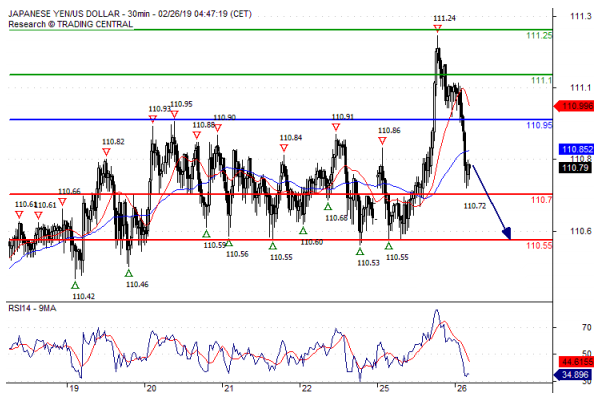Click the Research TRADING CENTRAL label
Viewport: 596px width, 398px height.
coord(71,24)
